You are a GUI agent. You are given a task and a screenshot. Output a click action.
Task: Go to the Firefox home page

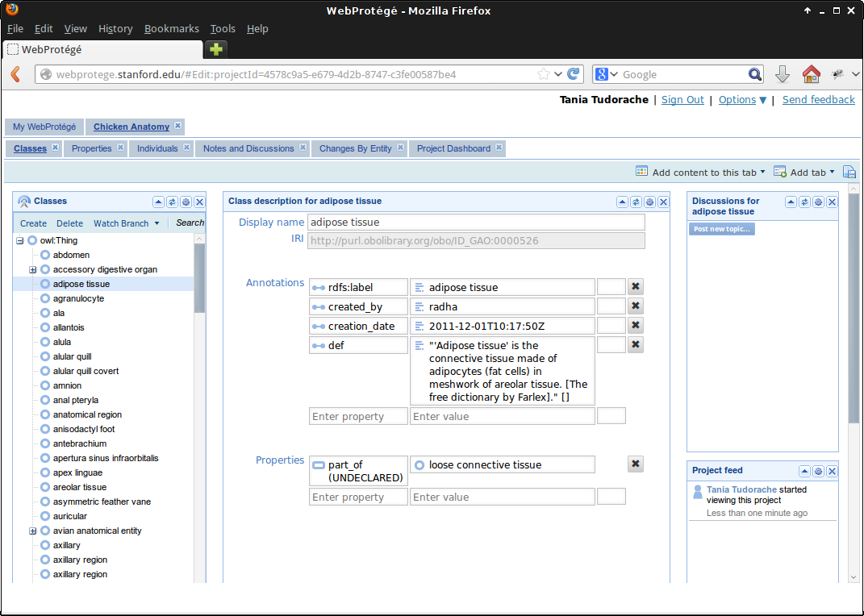click(x=811, y=74)
